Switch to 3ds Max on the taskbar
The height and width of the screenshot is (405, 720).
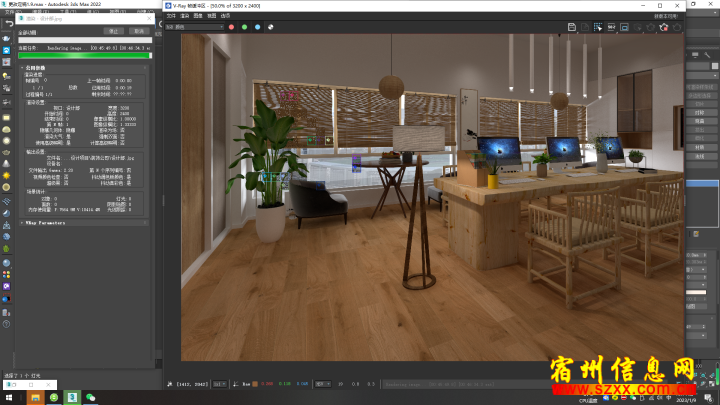pos(72,398)
